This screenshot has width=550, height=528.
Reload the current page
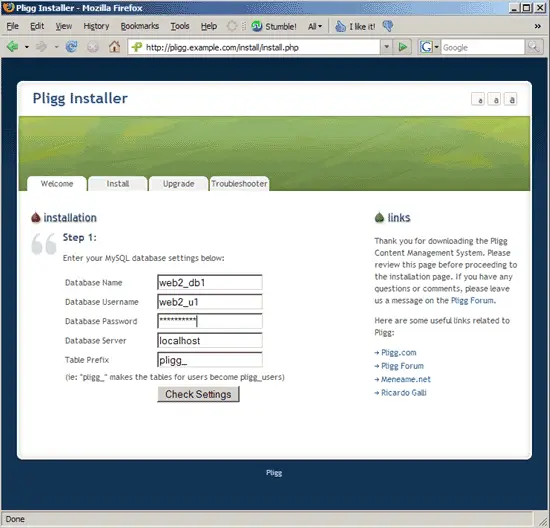[x=72, y=47]
